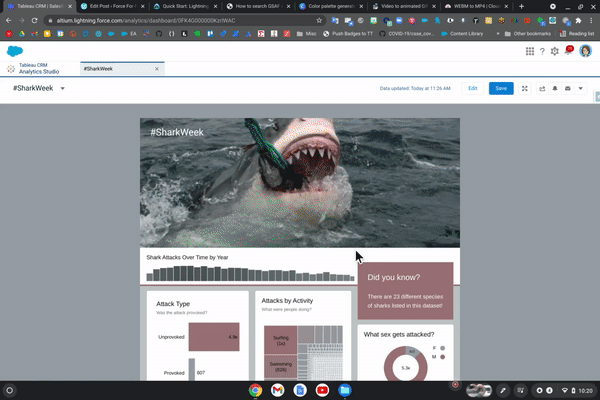This screenshot has width=600, height=400.
Task: Click the share dashboard icon
Action: (x=541, y=88)
